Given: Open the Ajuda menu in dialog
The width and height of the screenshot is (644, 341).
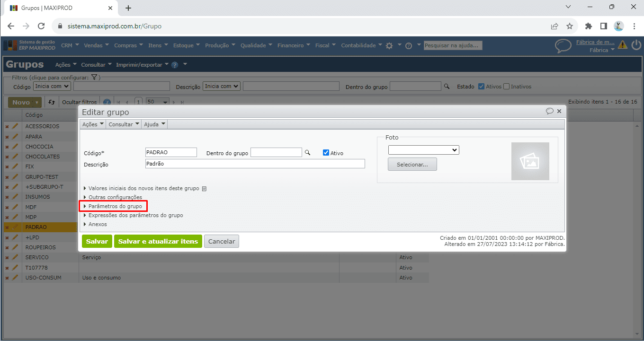Looking at the screenshot, I should click(154, 124).
